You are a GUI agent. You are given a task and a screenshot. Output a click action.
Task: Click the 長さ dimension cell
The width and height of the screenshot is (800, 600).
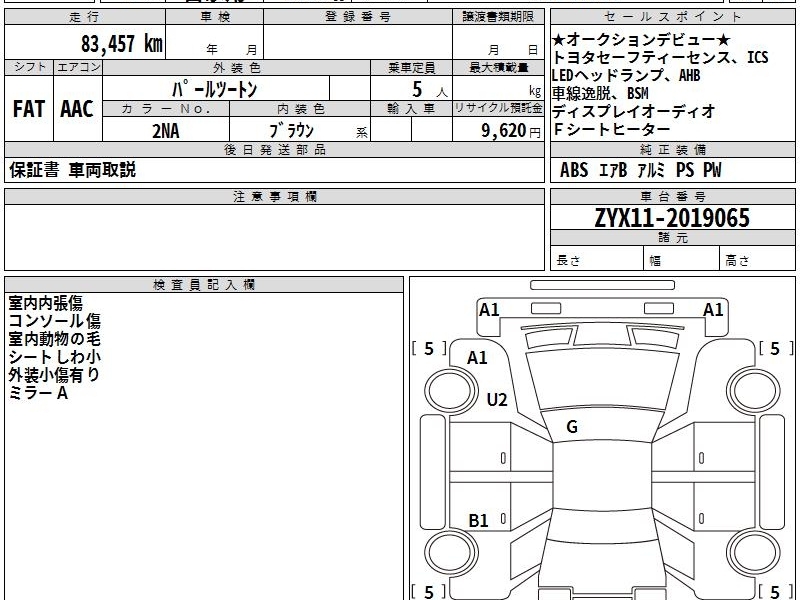point(597,258)
